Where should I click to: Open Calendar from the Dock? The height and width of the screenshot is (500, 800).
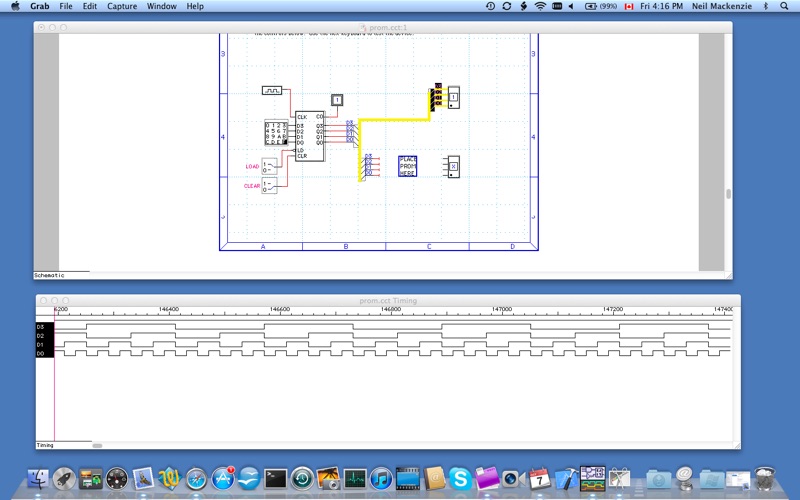click(539, 479)
